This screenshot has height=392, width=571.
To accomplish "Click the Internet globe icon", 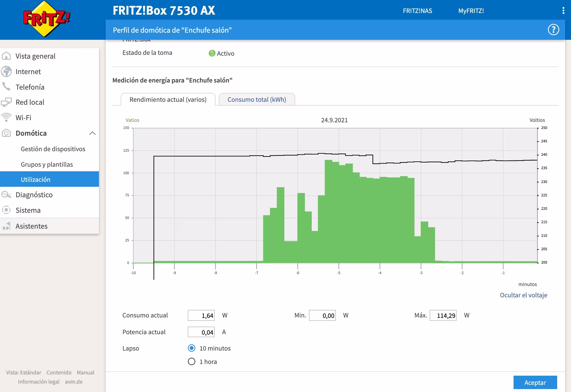I will 6,71.
